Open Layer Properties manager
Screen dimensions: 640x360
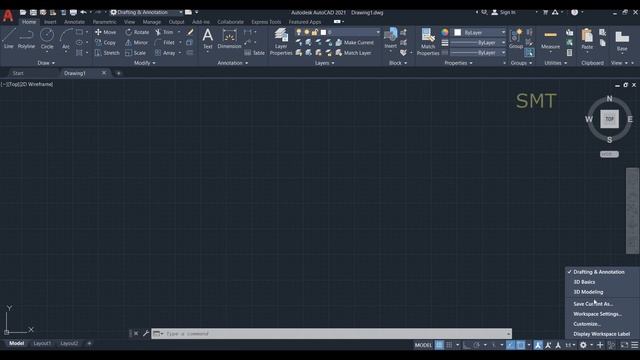281,41
